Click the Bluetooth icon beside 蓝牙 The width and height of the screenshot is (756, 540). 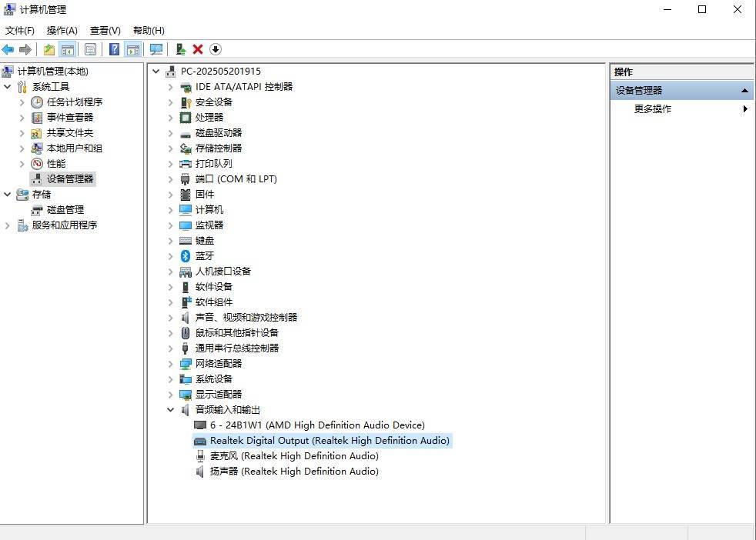pyautogui.click(x=186, y=256)
